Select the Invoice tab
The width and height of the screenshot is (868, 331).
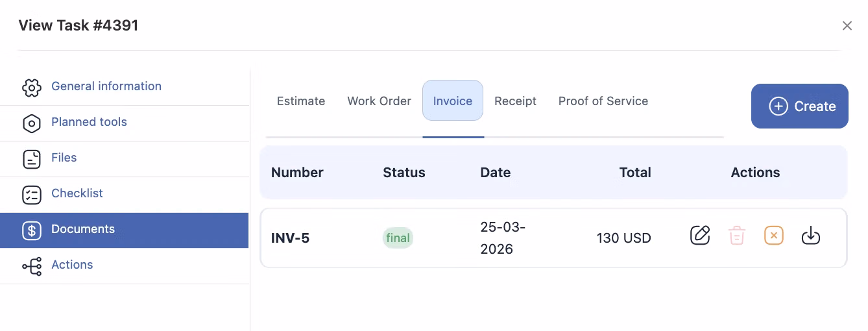(x=453, y=101)
